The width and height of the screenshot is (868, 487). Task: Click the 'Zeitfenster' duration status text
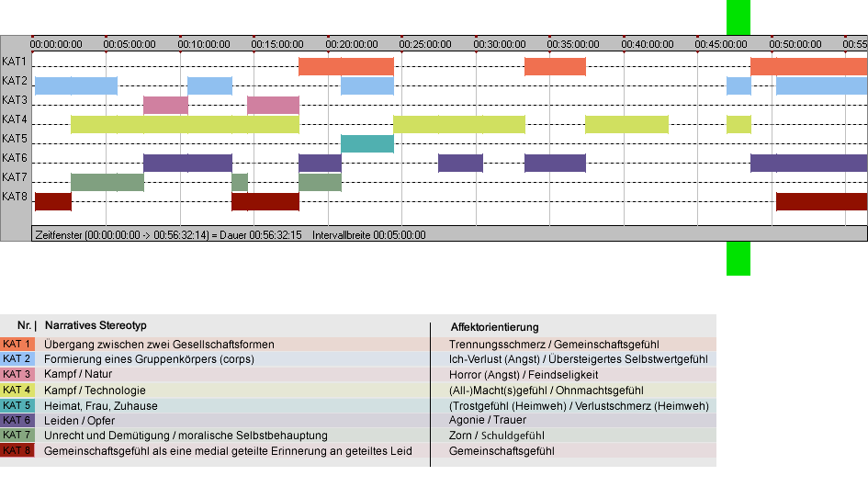click(168, 235)
